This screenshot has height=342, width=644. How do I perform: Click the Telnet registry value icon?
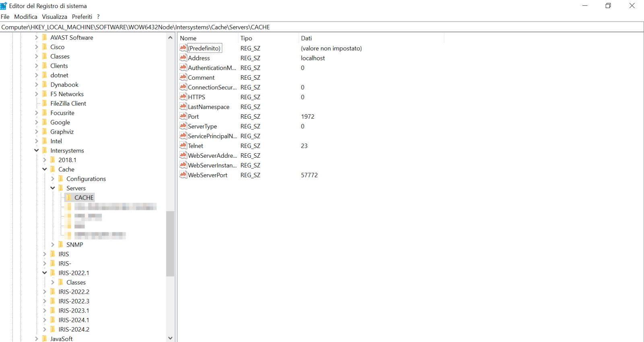click(x=183, y=146)
